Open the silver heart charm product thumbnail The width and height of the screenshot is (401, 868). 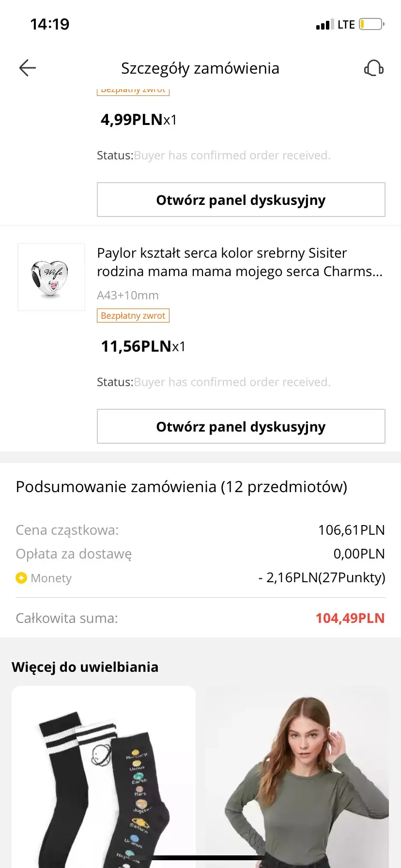tap(51, 277)
